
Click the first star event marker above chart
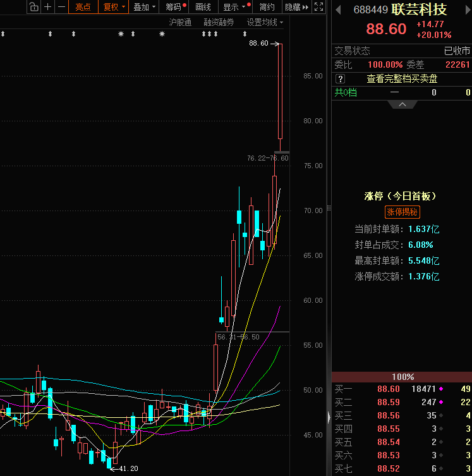coord(121,34)
